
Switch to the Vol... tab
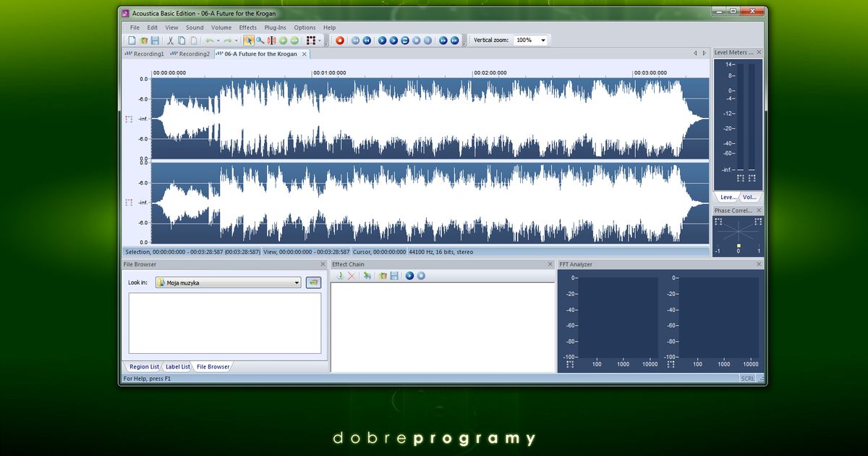(x=749, y=197)
